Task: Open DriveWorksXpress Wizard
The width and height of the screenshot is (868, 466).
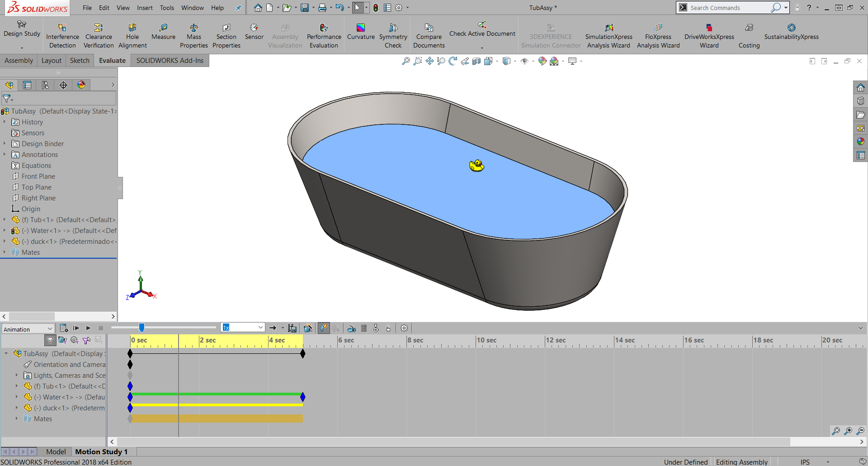Action: [709, 36]
